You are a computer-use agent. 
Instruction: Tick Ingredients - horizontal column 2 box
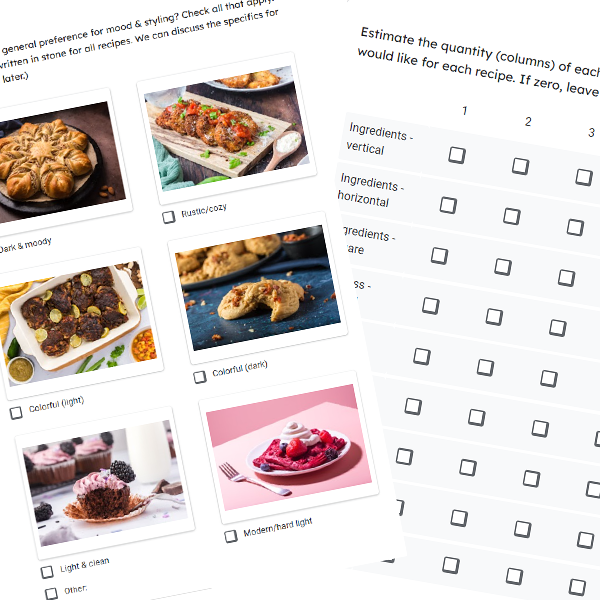(x=512, y=216)
